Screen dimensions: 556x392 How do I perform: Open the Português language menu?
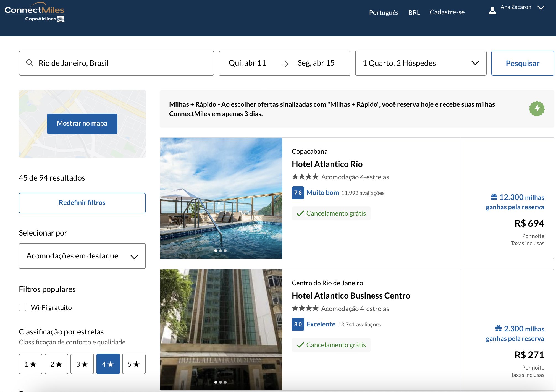point(384,12)
